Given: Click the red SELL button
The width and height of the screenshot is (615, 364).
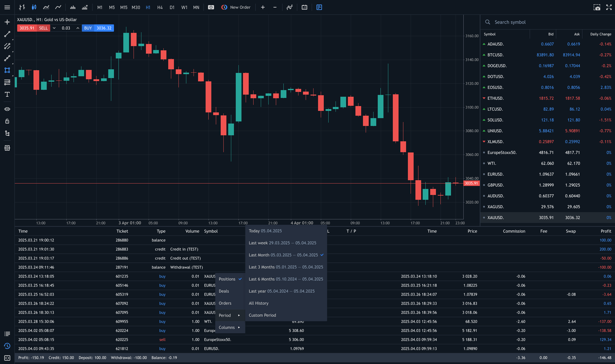Looking at the screenshot, I should 43,28.
